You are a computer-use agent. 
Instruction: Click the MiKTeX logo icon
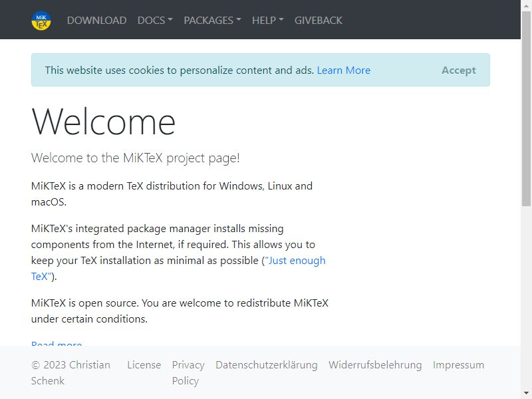[41, 21]
